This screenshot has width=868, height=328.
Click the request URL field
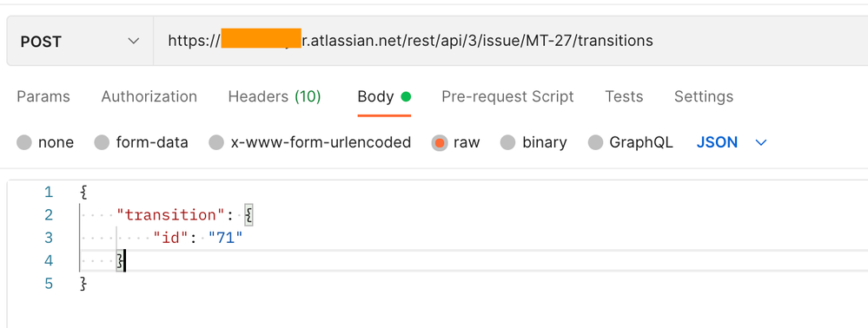510,42
